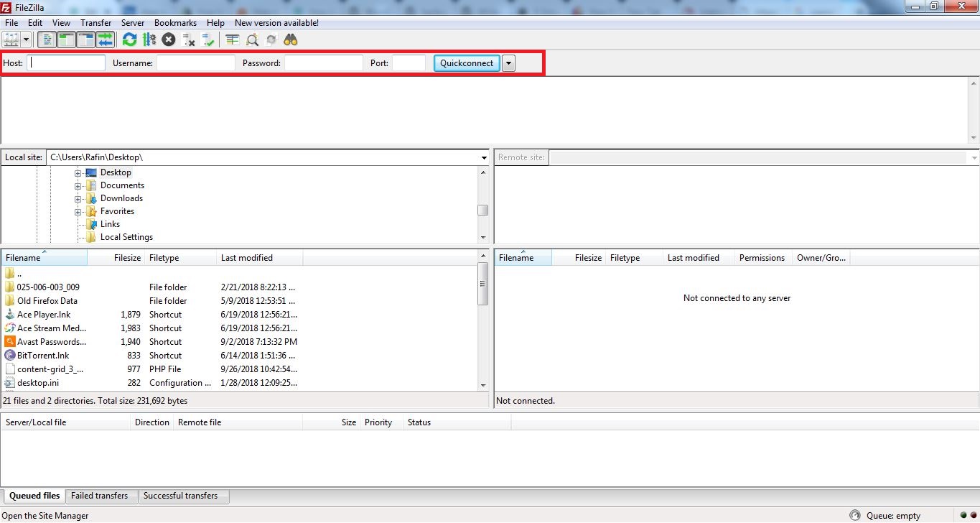Click Reconnect to last server icon
The image size is (980, 523).
208,40
